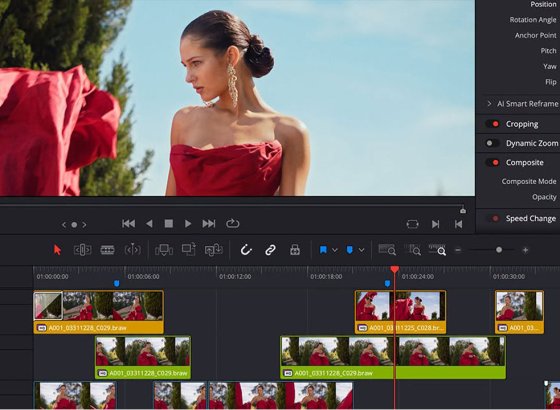Toggle Speed Change switch
Image resolution: width=560 pixels, height=410 pixels.
click(492, 218)
